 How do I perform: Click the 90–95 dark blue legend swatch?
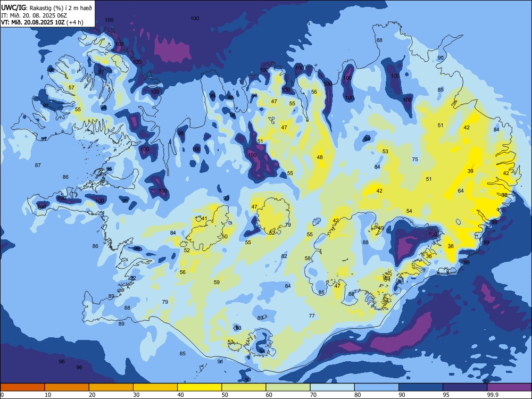421,387
